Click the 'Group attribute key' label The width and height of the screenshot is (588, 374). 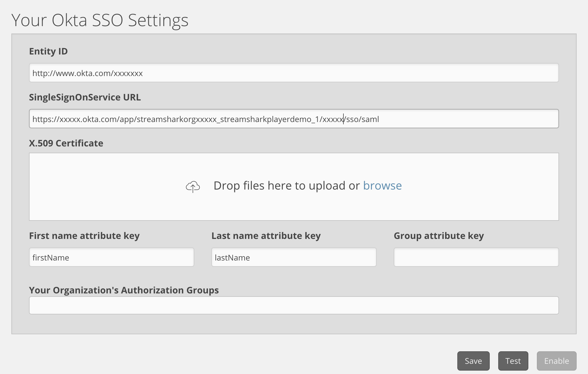439,236
